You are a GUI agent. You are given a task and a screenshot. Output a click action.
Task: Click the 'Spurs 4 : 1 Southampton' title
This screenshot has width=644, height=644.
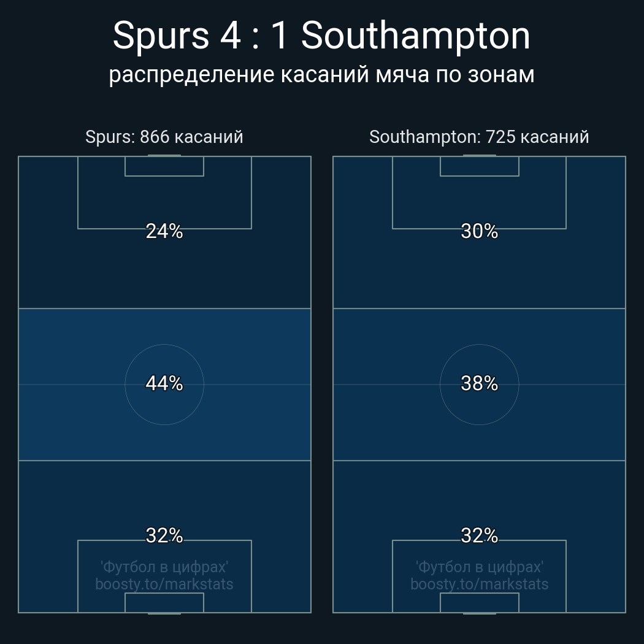[321, 36]
